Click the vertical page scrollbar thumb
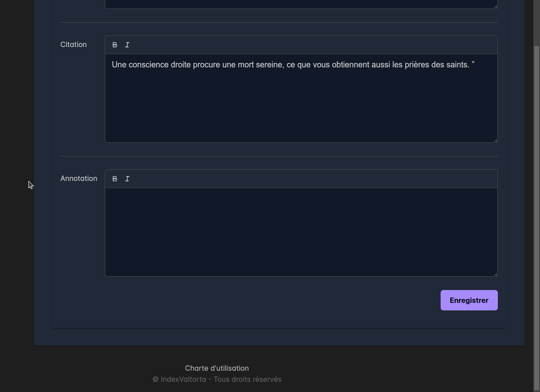Image resolution: width=540 pixels, height=392 pixels. click(x=536, y=213)
